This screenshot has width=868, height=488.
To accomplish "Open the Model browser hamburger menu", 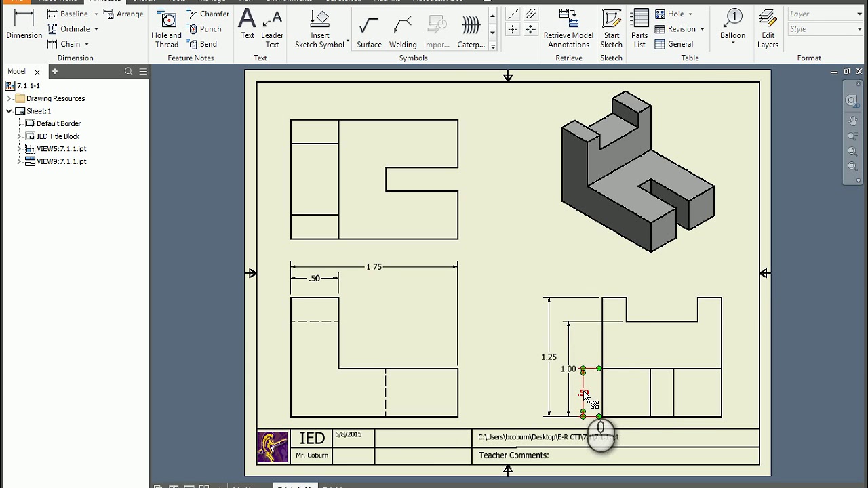I will pos(143,71).
